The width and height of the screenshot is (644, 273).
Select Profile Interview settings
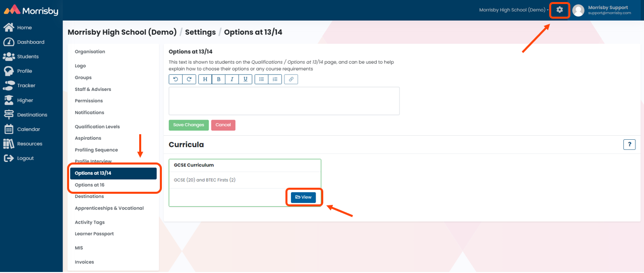[x=93, y=161]
